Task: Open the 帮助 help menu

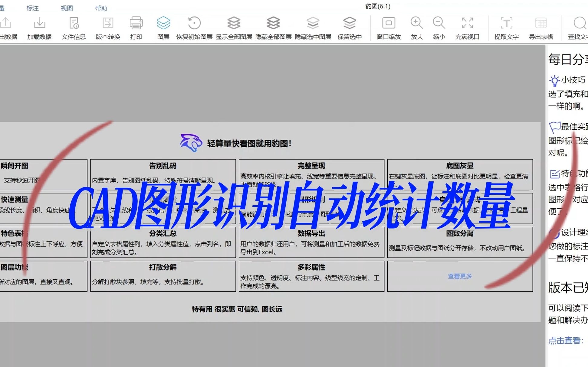Action: (101, 8)
